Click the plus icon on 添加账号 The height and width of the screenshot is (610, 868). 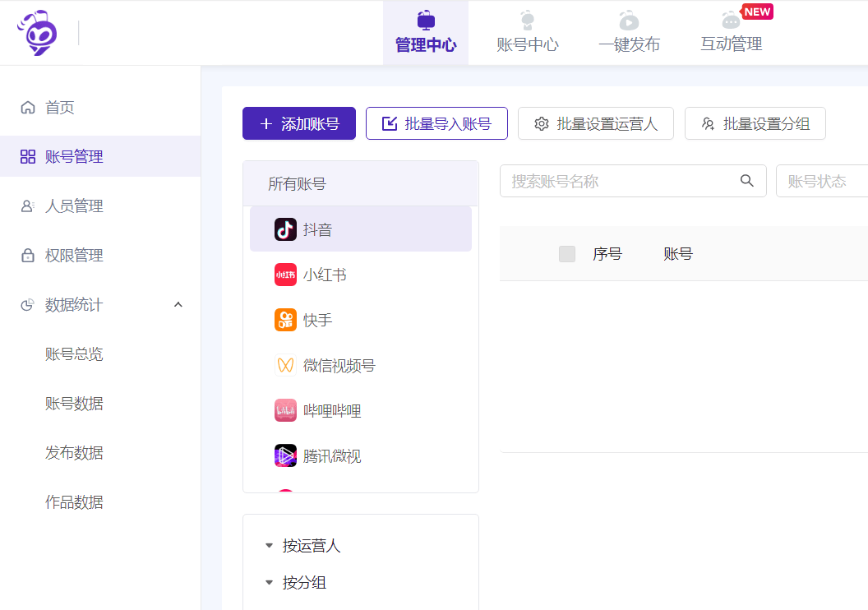tap(266, 123)
